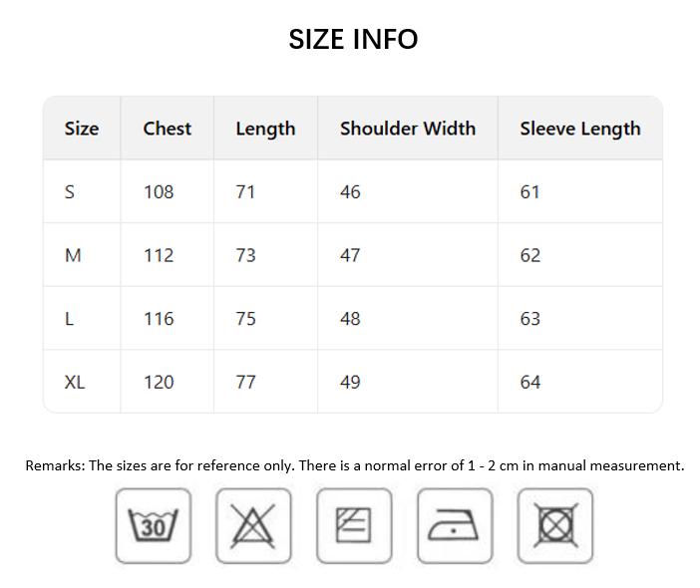Select the L size row label
This screenshot has width=700, height=588.
[69, 319]
